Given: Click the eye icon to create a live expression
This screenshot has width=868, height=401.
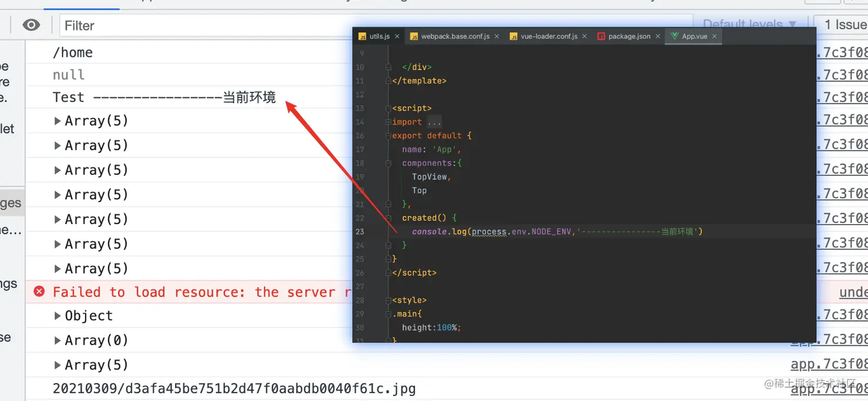Looking at the screenshot, I should tap(31, 25).
